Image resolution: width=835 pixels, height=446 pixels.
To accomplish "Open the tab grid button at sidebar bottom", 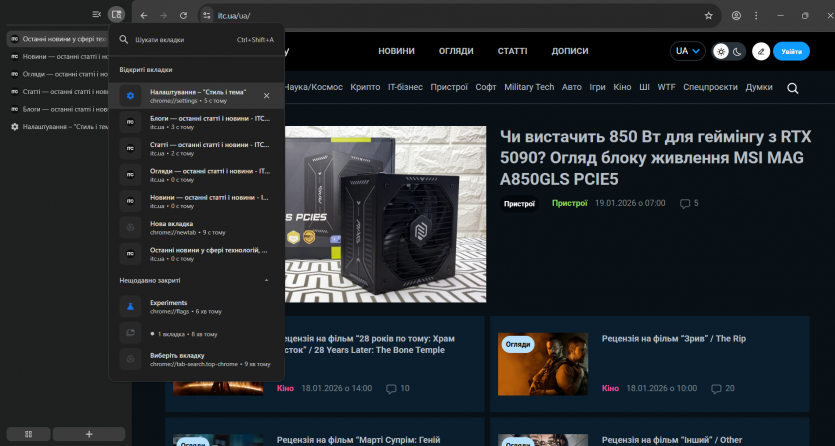I will coord(29,434).
